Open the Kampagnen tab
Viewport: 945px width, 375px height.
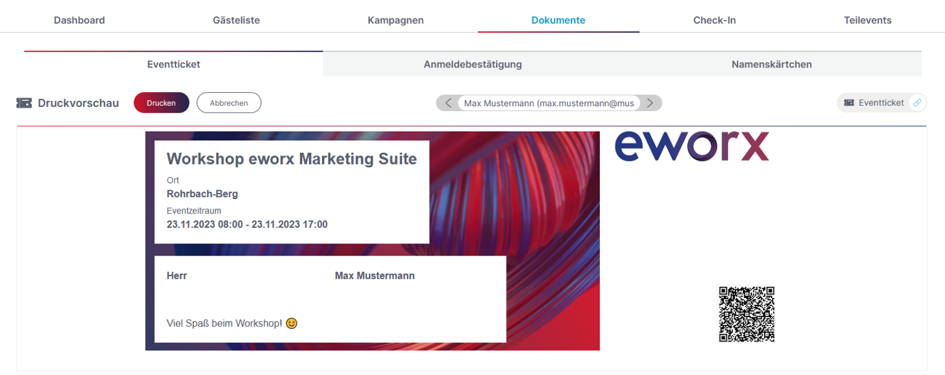395,20
